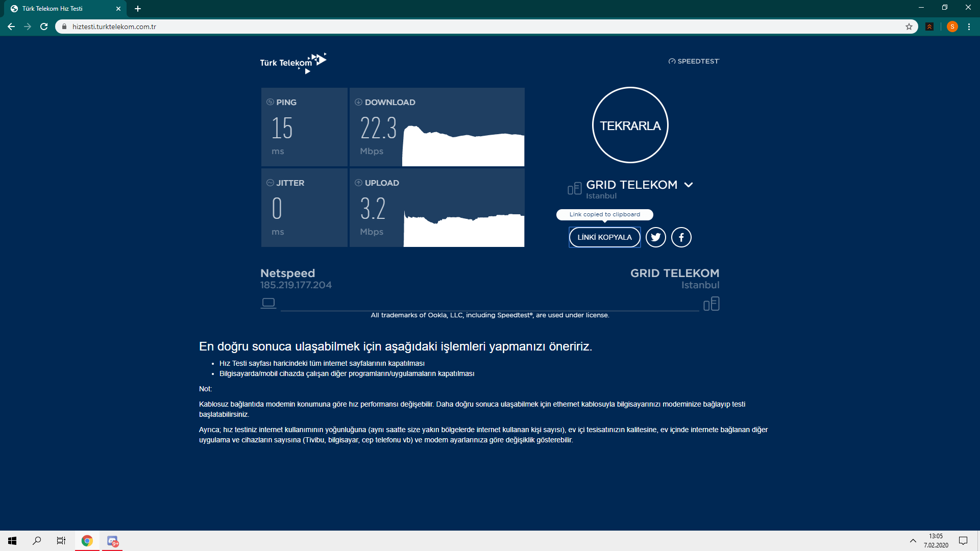Image resolution: width=980 pixels, height=551 pixels.
Task: Share result on Twitter icon
Action: [655, 237]
